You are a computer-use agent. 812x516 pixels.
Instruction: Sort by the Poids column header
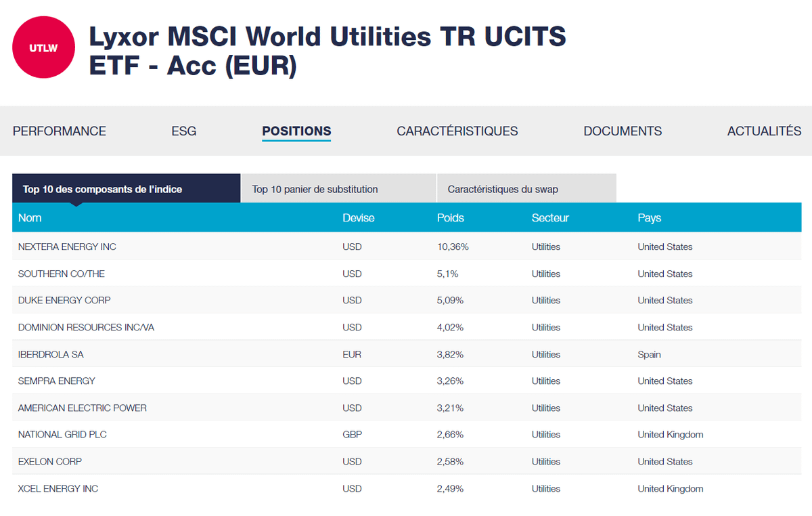tap(451, 218)
